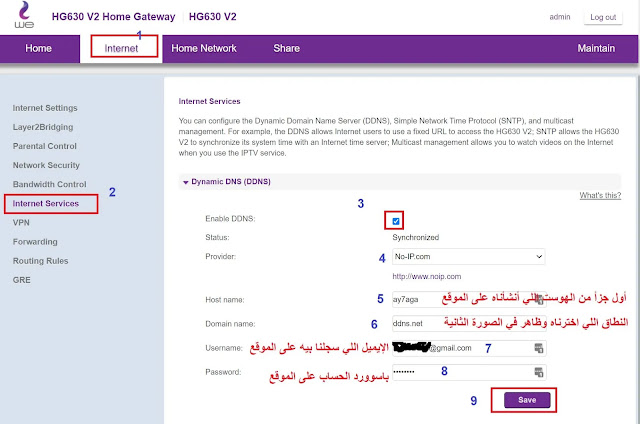Open the Home tab
640x424 pixels.
pos(38,48)
